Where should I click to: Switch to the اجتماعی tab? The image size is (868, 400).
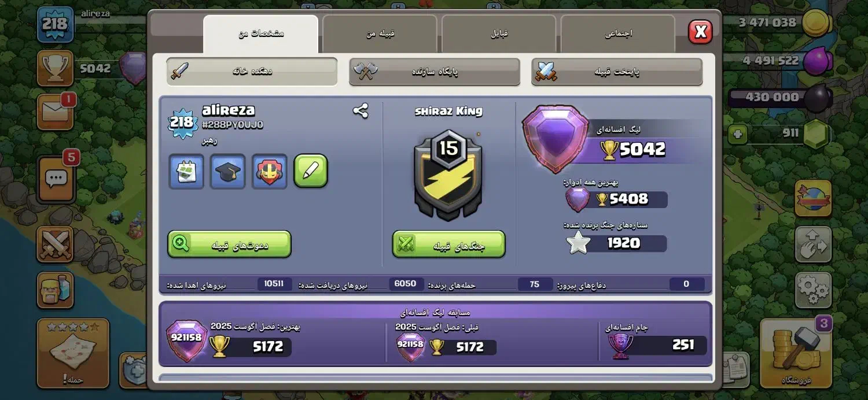[x=618, y=34]
